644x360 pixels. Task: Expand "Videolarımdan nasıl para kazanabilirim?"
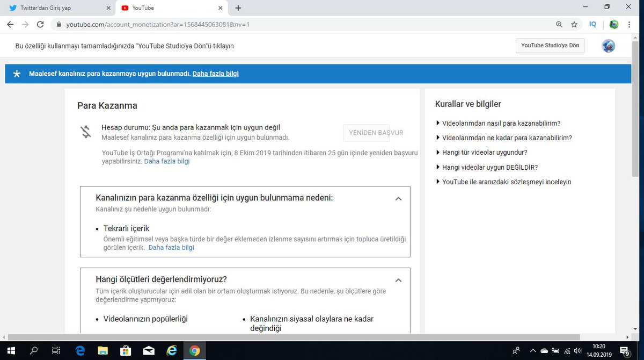(499, 123)
